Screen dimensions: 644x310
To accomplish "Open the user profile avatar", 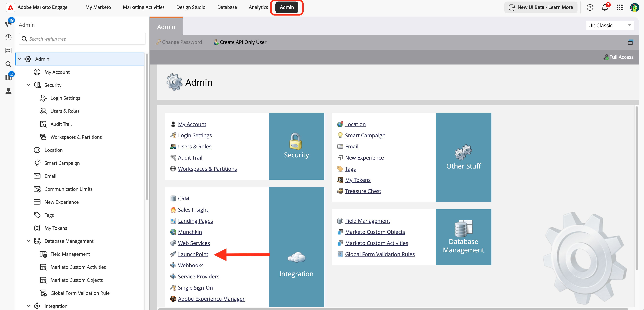I will pos(635,7).
